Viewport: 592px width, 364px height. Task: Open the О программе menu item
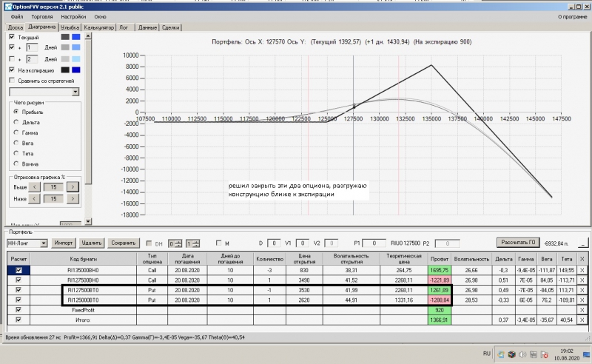pyautogui.click(x=572, y=16)
